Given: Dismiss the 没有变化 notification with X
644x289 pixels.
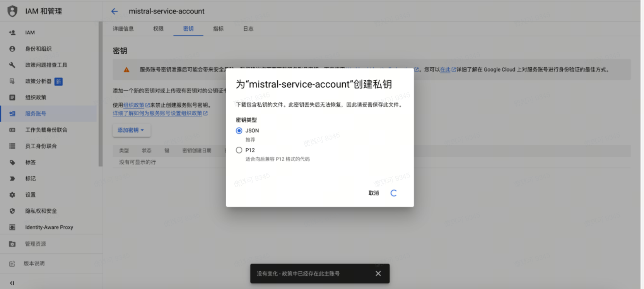Looking at the screenshot, I should [x=378, y=274].
